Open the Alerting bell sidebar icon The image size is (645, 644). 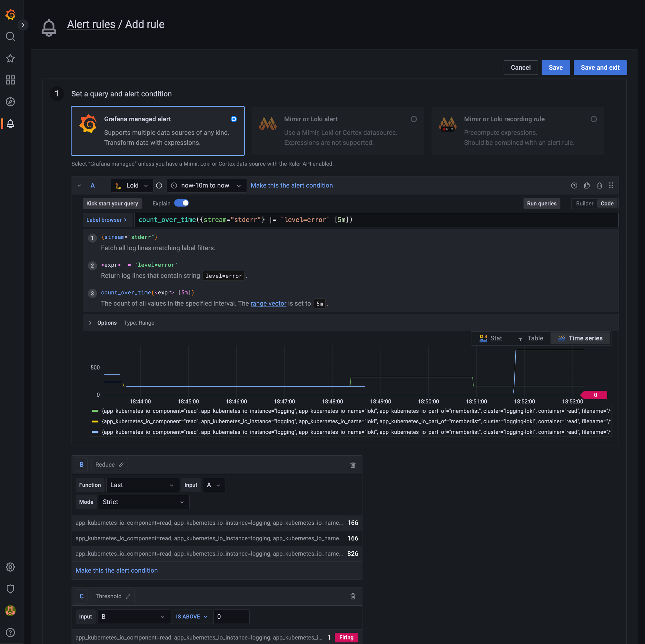point(10,124)
